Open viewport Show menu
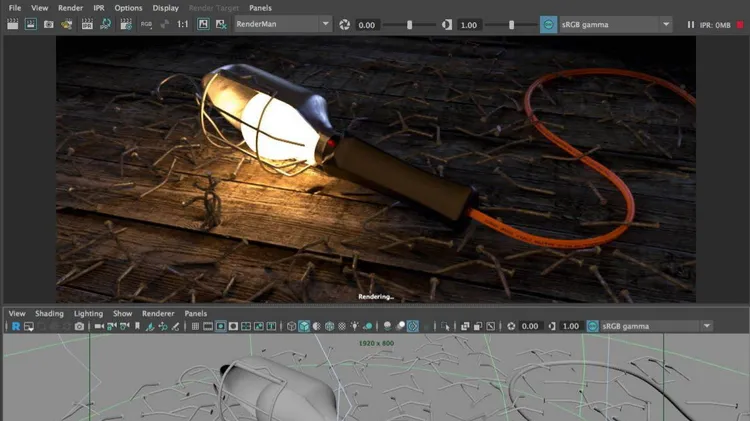 (122, 313)
